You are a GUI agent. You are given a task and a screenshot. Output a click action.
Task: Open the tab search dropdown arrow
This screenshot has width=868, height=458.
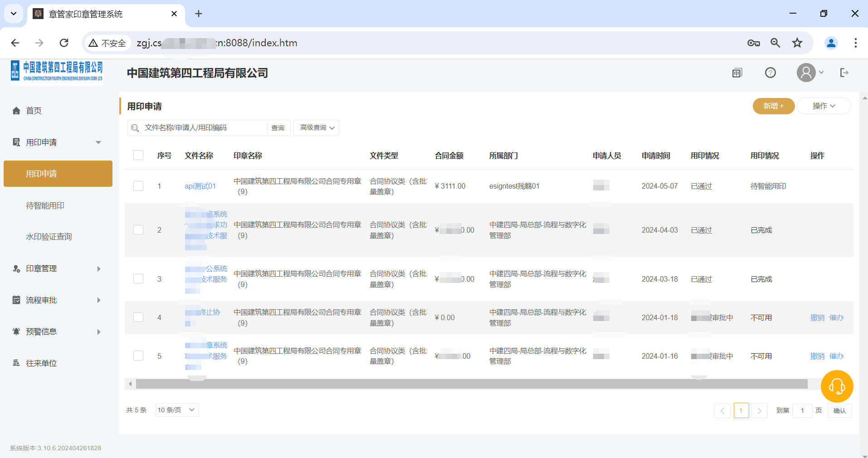pyautogui.click(x=14, y=14)
